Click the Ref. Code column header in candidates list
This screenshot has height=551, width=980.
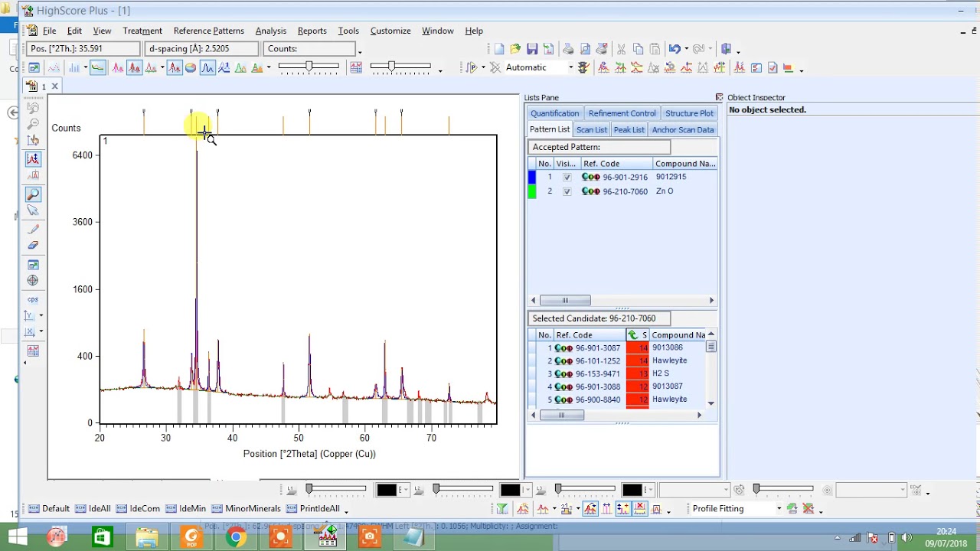589,334
